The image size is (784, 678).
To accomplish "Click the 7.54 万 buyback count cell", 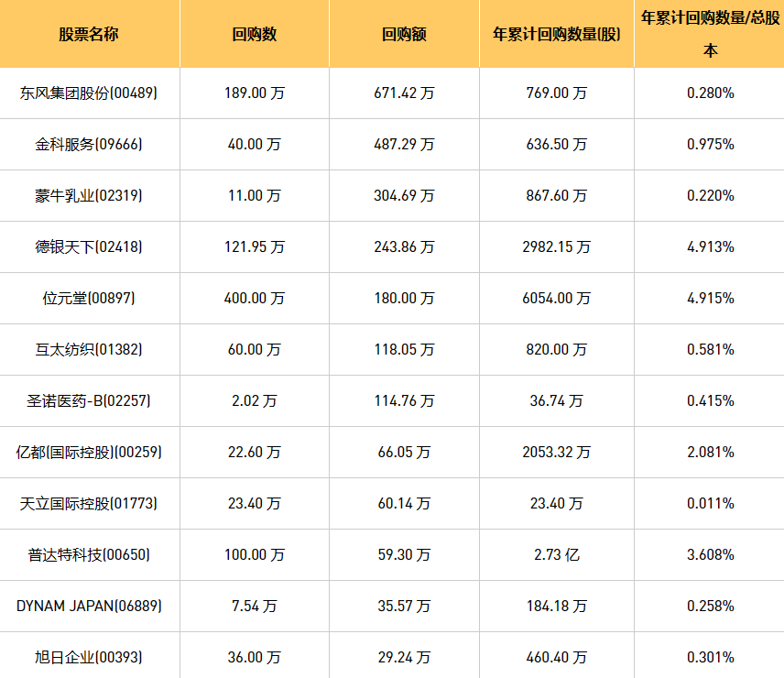I will point(254,607).
